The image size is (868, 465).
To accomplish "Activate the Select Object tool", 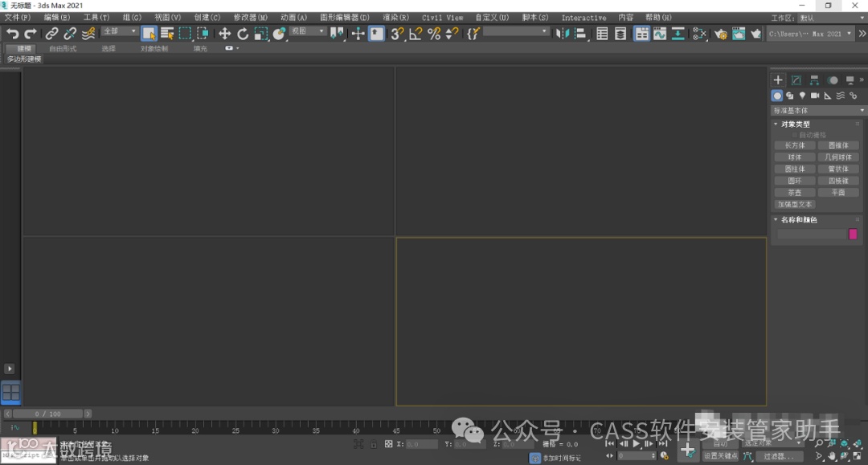I will point(149,34).
